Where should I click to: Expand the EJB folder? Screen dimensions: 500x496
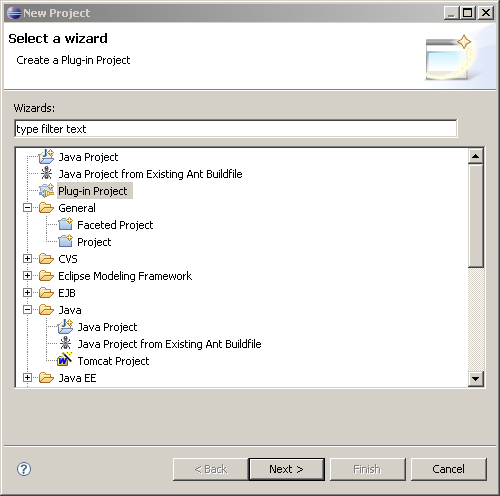[28, 293]
